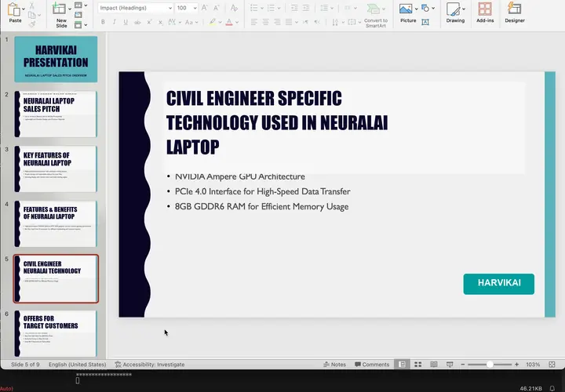Click the Decrease Indent icon

coord(294,8)
